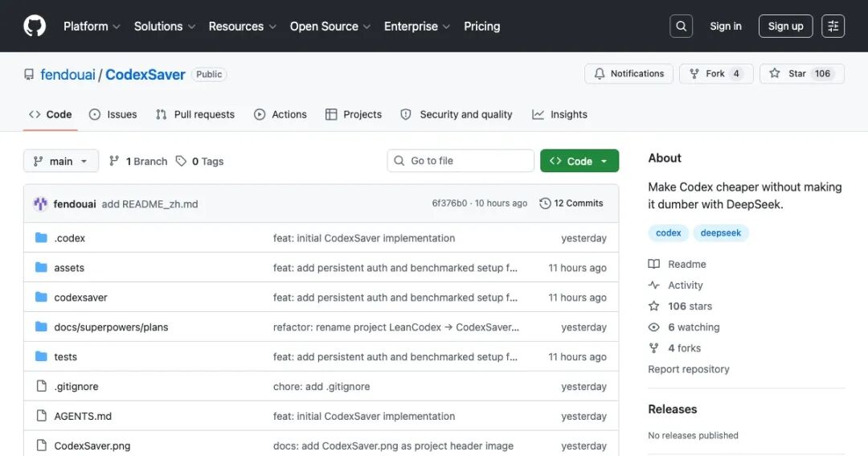This screenshot has width=868, height=456.
Task: Open the CodexSaver repository name link
Action: pos(145,74)
